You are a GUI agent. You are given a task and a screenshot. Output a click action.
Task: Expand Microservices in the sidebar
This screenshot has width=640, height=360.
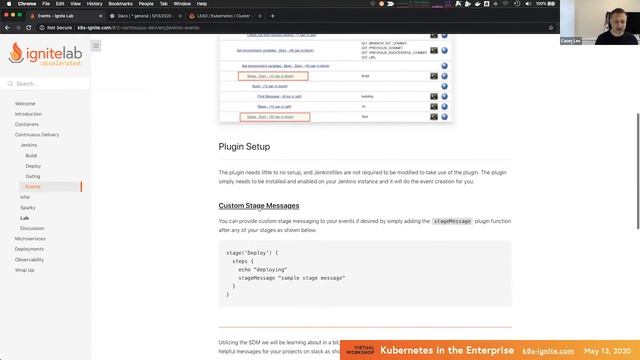point(30,239)
